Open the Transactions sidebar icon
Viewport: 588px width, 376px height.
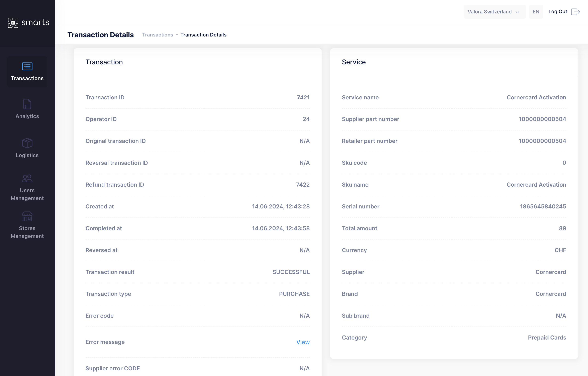(x=27, y=66)
